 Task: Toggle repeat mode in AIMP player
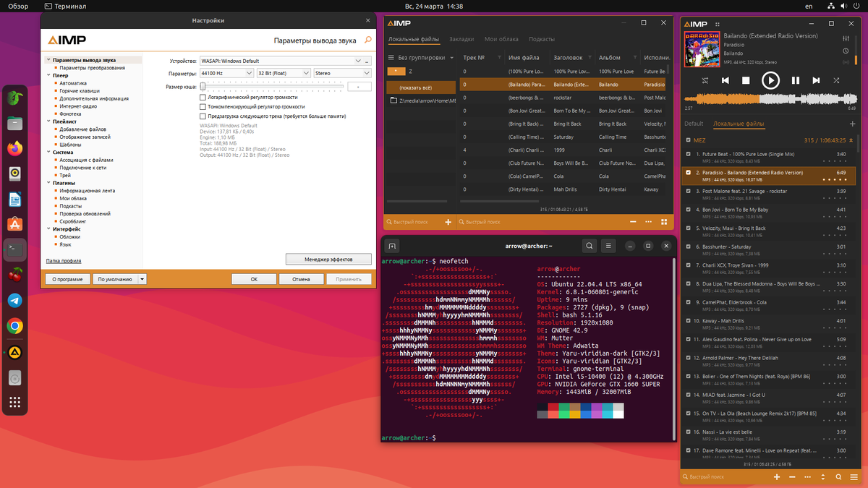click(x=705, y=80)
